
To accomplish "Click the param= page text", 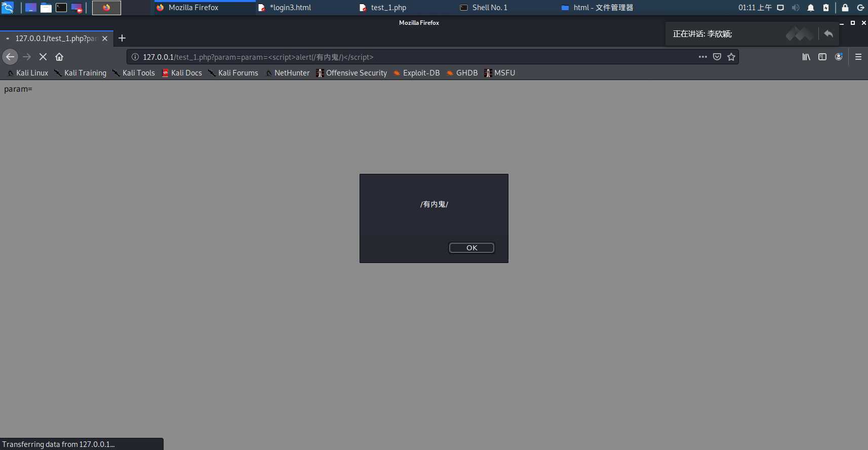I will tap(18, 89).
